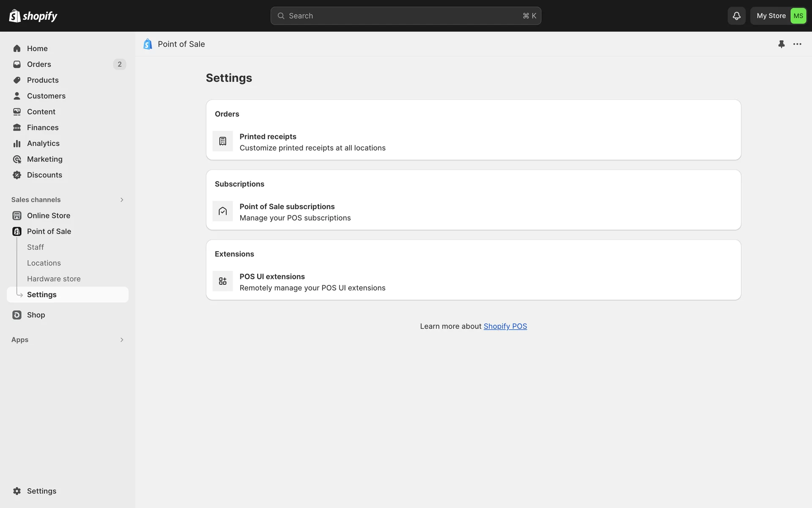Open the Online Store sales channel
Viewport: 812px width, 508px height.
pyautogui.click(x=49, y=215)
